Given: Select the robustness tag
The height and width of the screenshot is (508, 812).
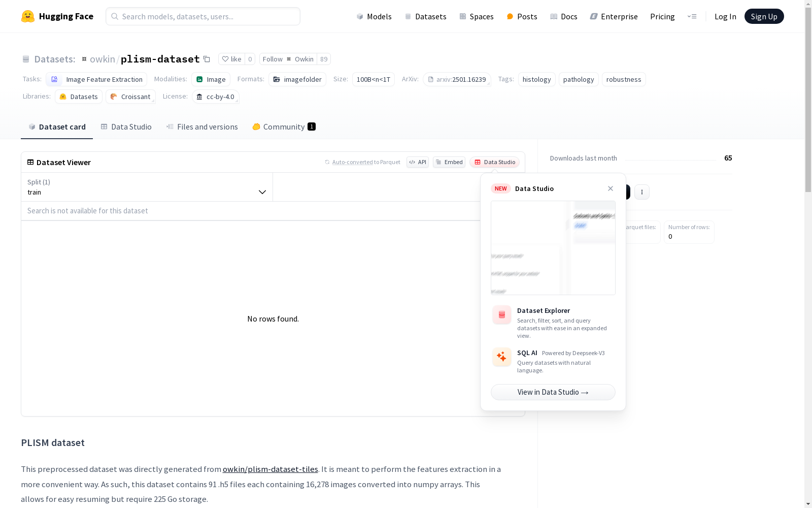Looking at the screenshot, I should click(624, 79).
